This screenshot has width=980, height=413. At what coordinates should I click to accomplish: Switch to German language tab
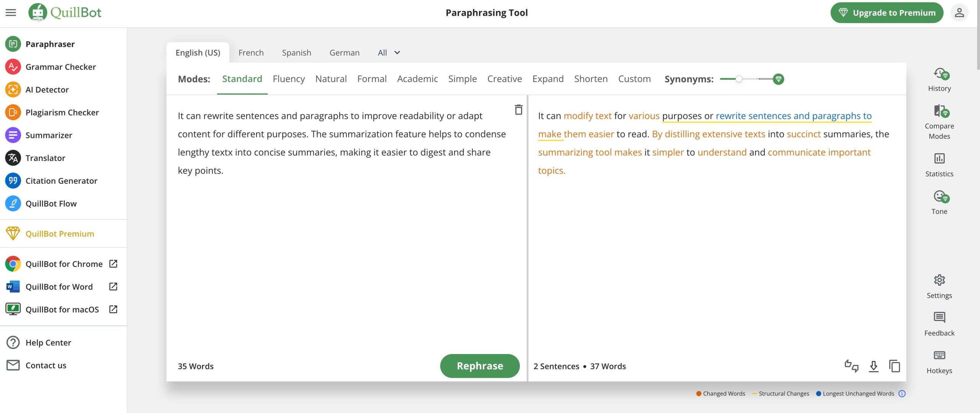click(x=345, y=53)
